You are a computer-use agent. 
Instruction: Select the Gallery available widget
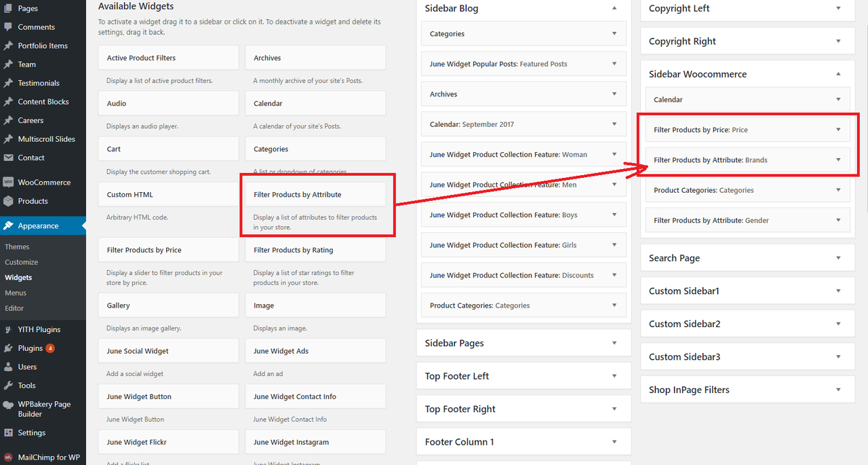coord(168,305)
